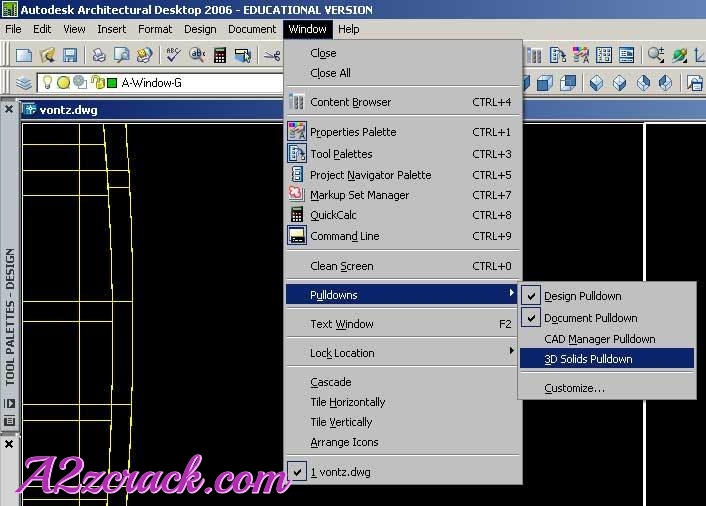Expand the Pulldowns submenu
706x506 pixels.
click(x=403, y=295)
